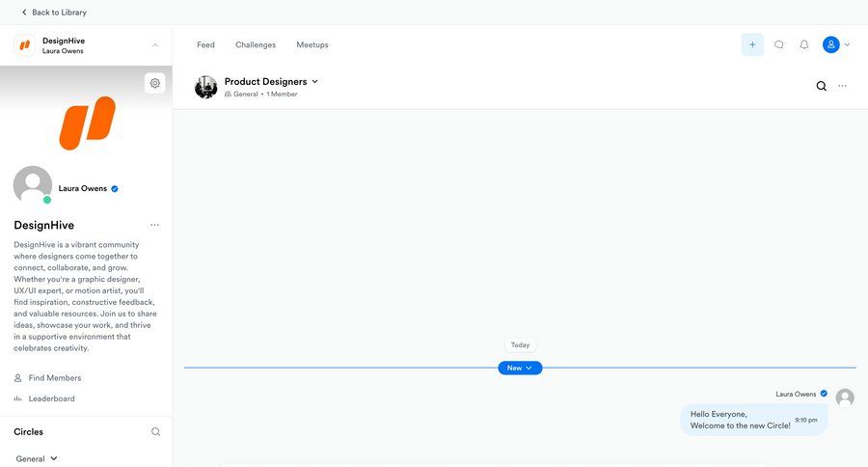
Task: Search circles magnifier icon
Action: coord(155,431)
